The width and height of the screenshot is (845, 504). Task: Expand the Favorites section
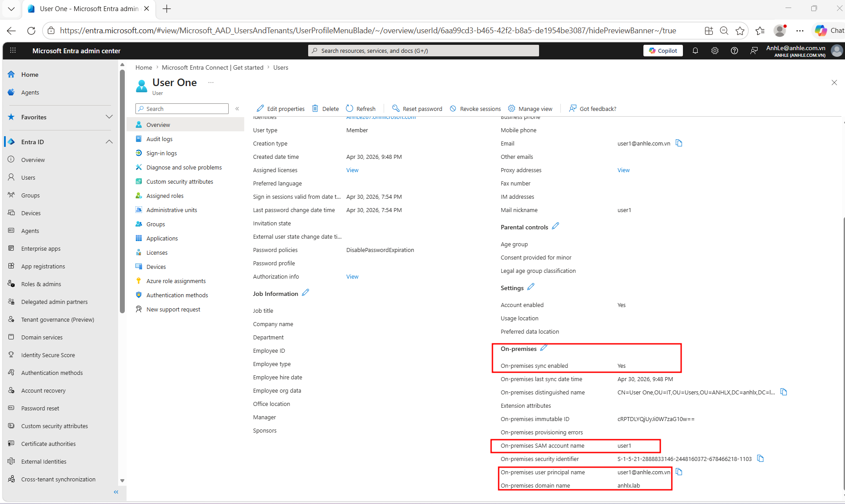coord(109,117)
